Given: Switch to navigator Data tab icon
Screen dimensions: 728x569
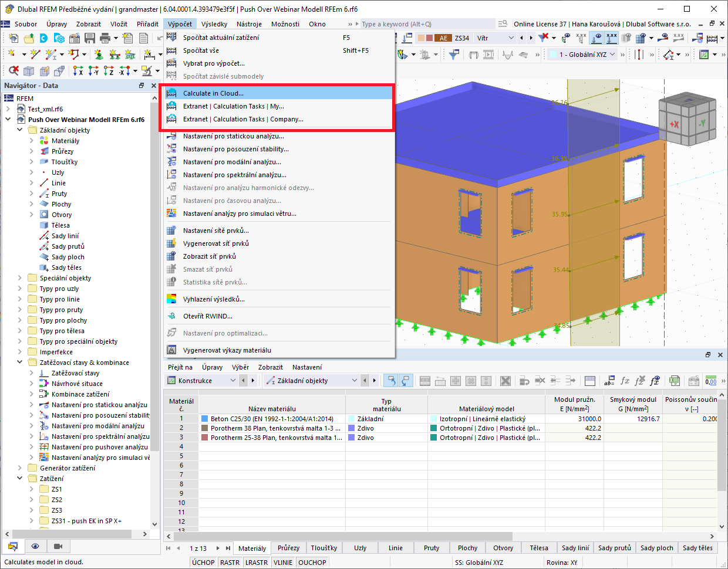Looking at the screenshot, I should pos(12,546).
